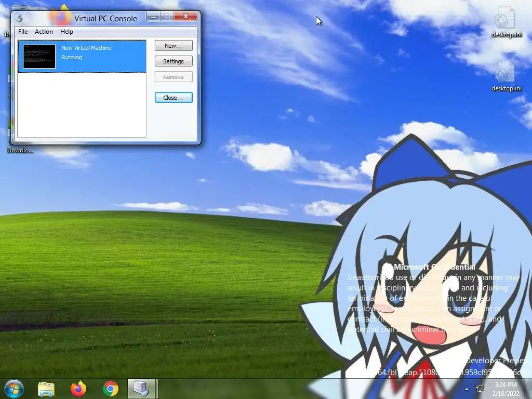Click the 'Running' status text
The width and height of the screenshot is (532, 399).
(71, 57)
